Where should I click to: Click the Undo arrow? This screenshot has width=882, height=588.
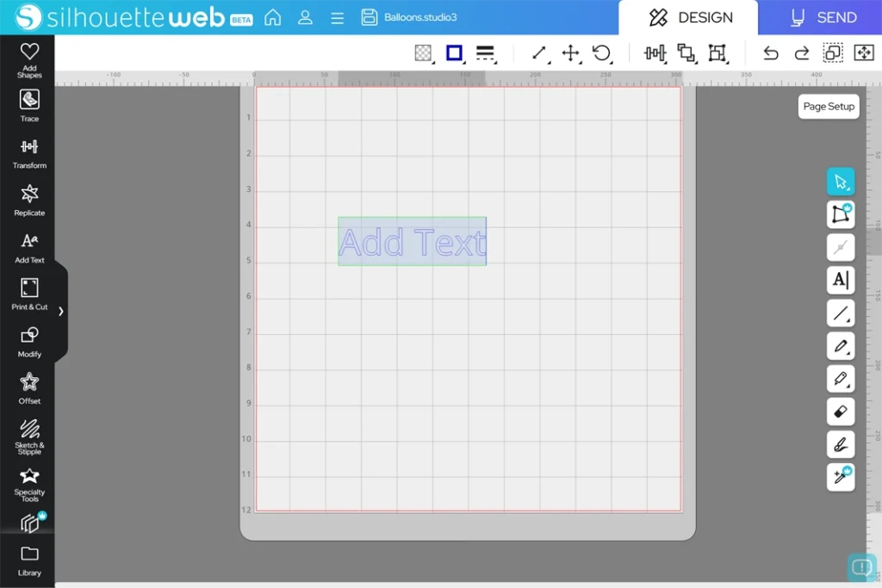tap(771, 53)
